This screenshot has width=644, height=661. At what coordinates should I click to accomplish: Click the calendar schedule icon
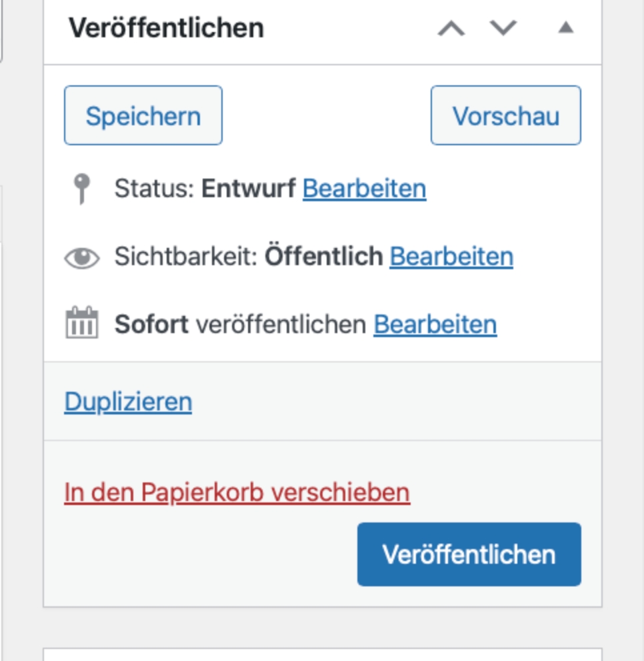tap(81, 325)
